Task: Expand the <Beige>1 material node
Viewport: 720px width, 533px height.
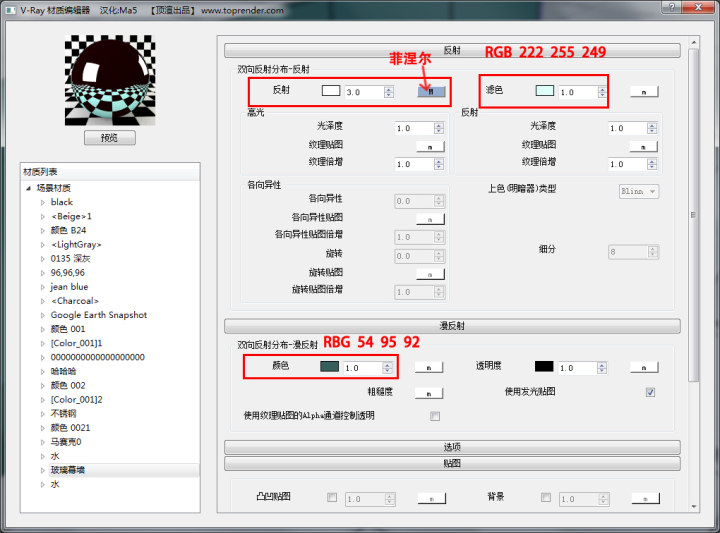Action: point(43,217)
